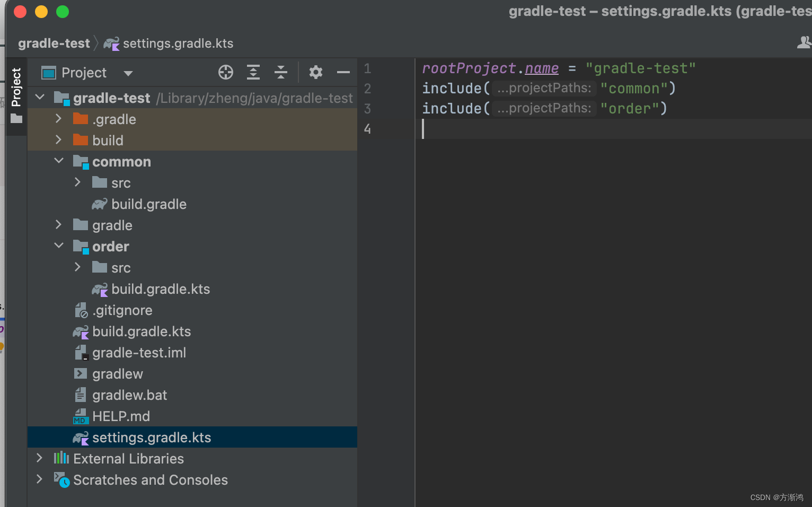Collapse the common folder in project tree
The width and height of the screenshot is (812, 507).
58,160
